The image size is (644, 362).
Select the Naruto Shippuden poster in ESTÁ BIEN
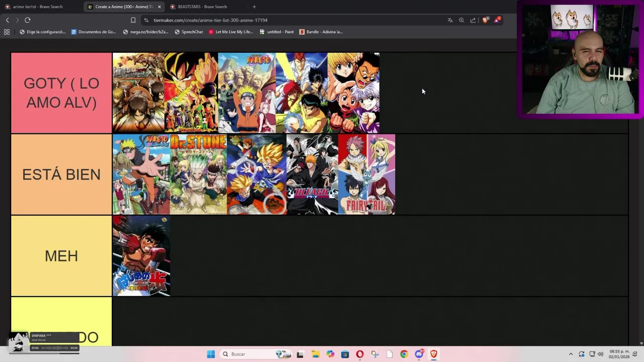pyautogui.click(x=141, y=174)
